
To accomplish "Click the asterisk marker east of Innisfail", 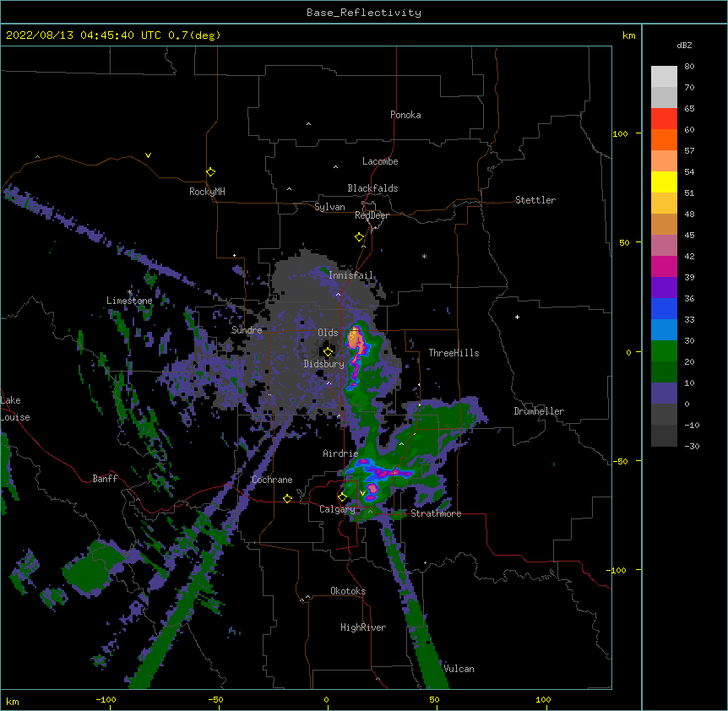I will pos(424,256).
